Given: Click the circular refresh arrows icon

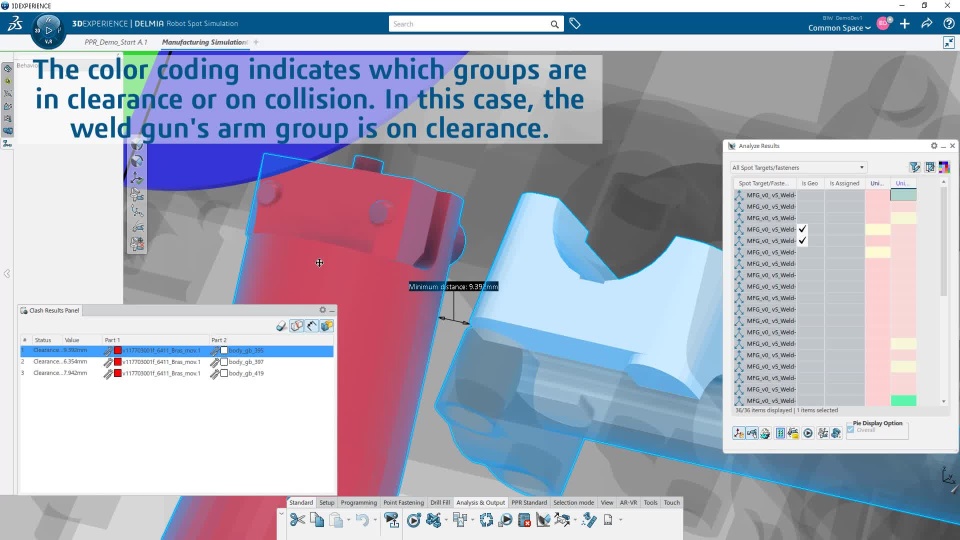Looking at the screenshot, I should pos(486,520).
